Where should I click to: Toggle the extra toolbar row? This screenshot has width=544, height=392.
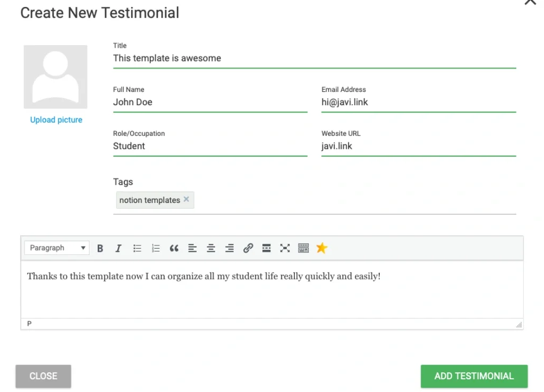point(303,248)
